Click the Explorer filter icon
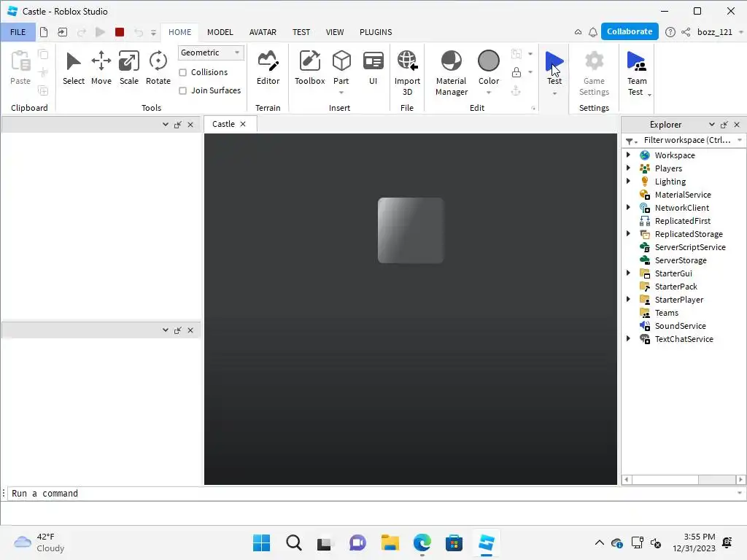The height and width of the screenshot is (560, 747). (631, 141)
